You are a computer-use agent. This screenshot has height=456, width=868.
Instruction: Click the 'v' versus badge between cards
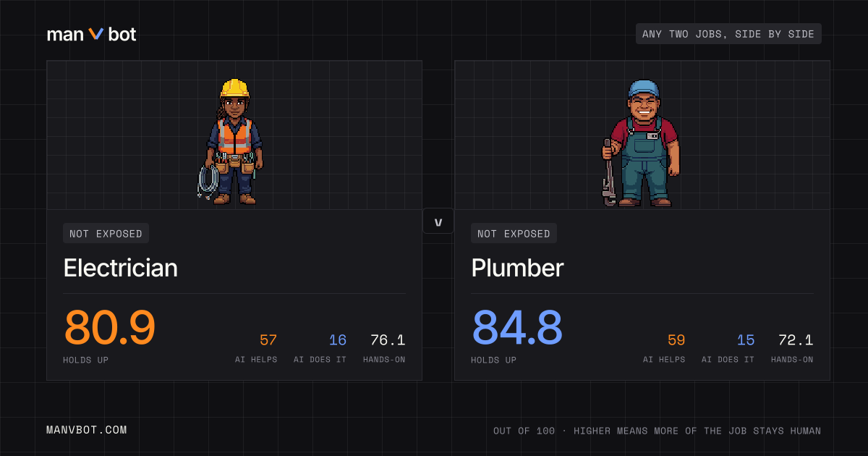(x=438, y=221)
